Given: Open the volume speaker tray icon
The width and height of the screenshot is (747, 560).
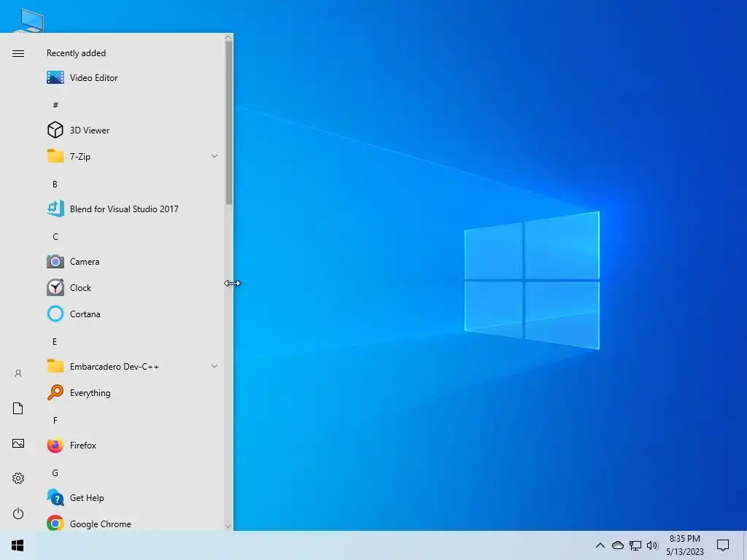Looking at the screenshot, I should [x=652, y=545].
